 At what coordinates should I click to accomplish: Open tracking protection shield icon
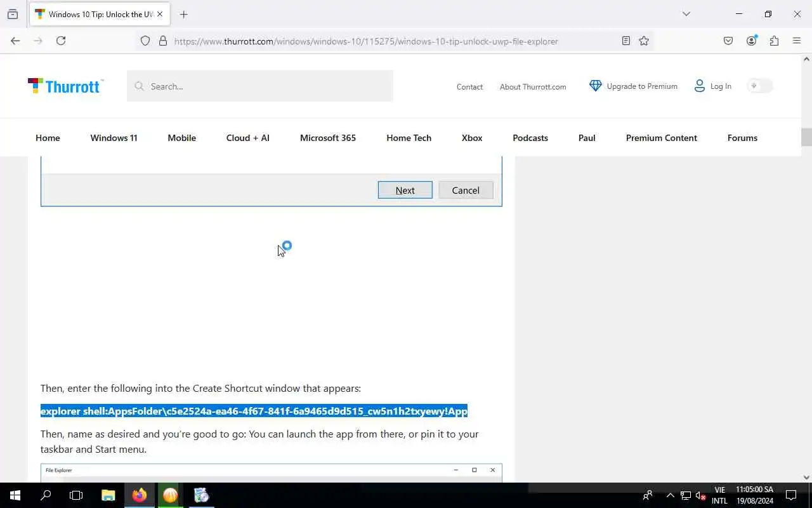click(145, 41)
